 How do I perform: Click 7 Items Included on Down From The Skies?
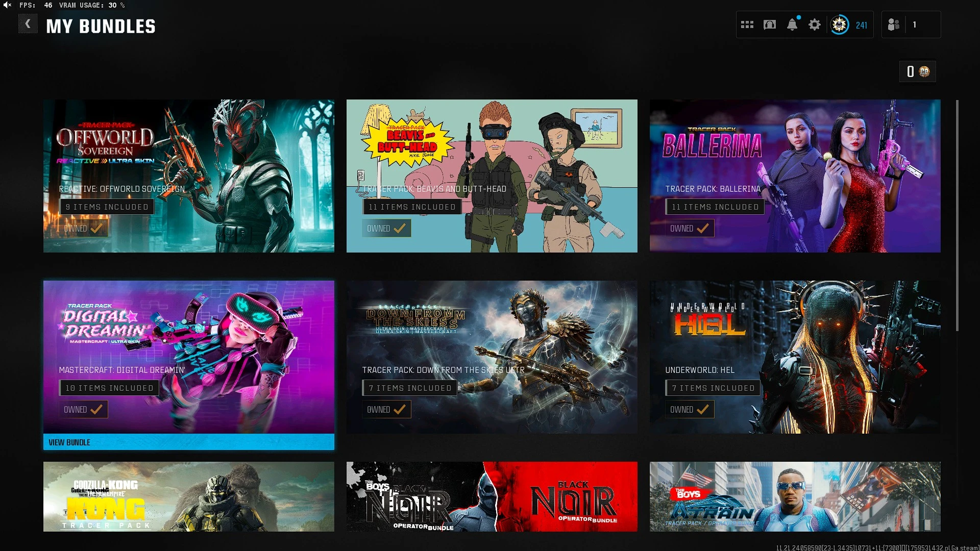point(410,388)
